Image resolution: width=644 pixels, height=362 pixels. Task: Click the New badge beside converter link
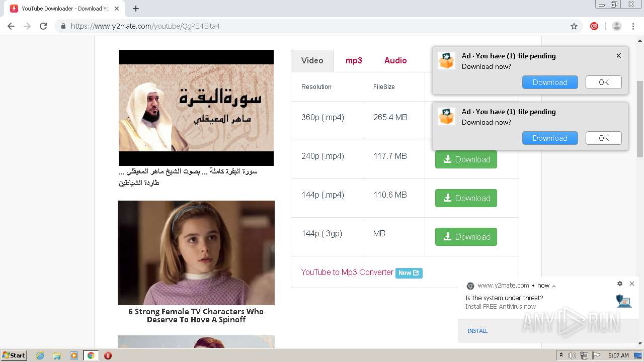pyautogui.click(x=409, y=273)
